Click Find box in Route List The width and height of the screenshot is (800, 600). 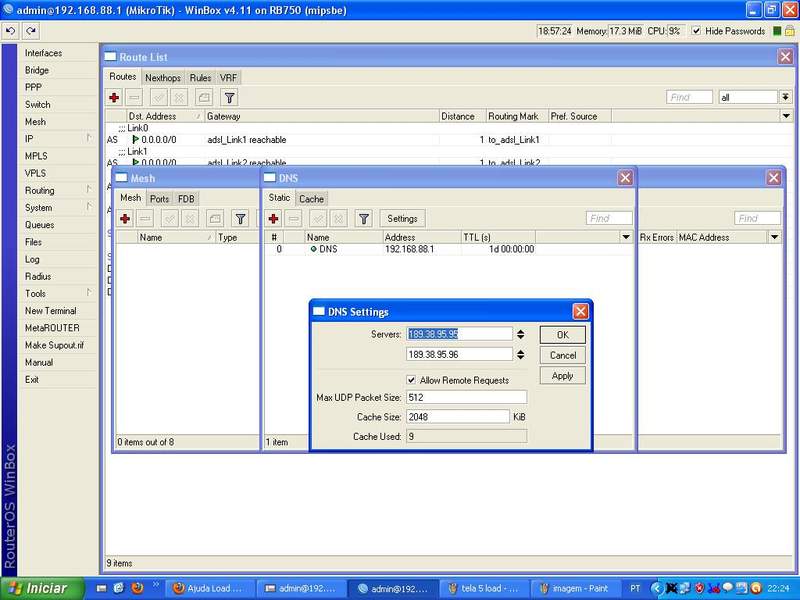689,97
